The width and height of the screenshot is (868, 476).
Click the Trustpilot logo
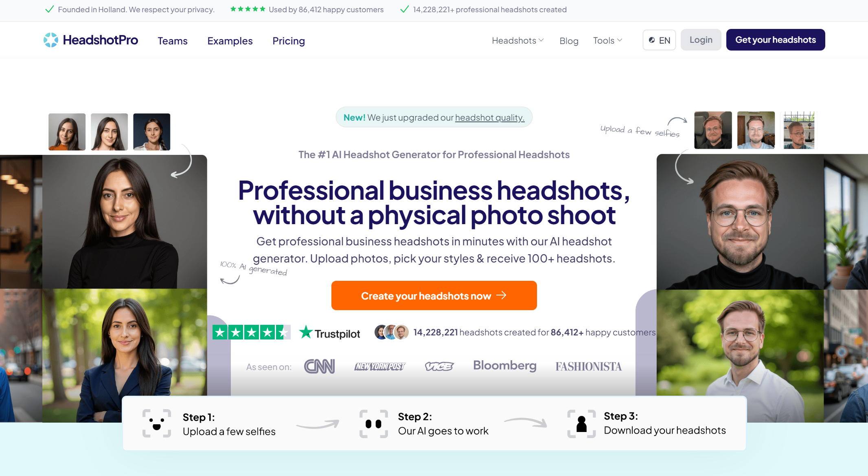329,333
